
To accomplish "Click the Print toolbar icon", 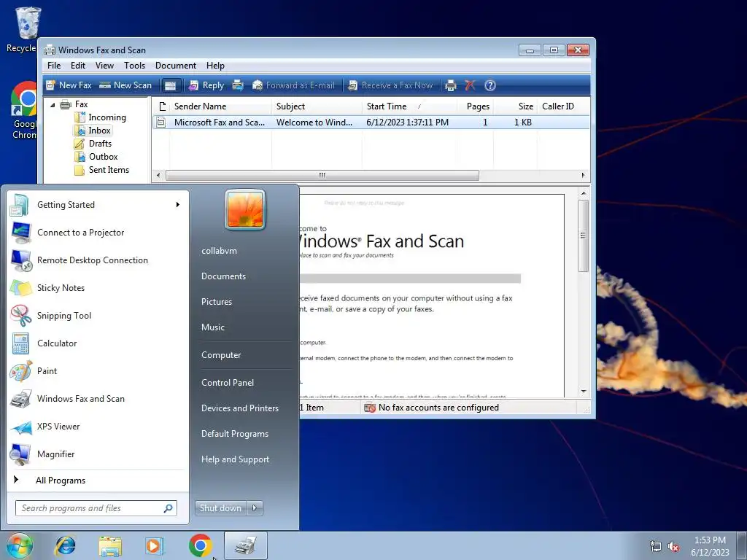I will pos(450,85).
